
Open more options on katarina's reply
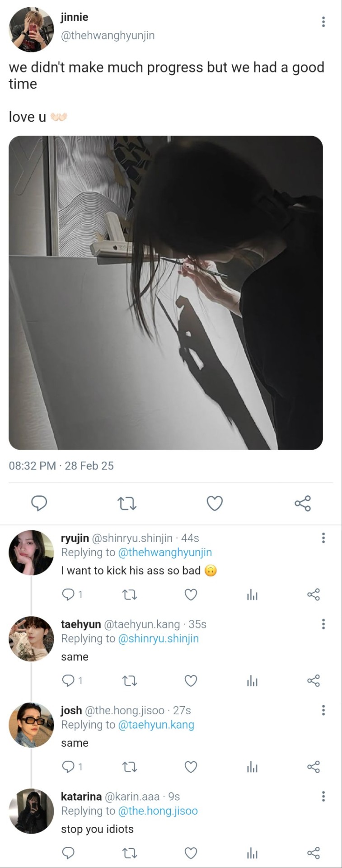(x=323, y=796)
